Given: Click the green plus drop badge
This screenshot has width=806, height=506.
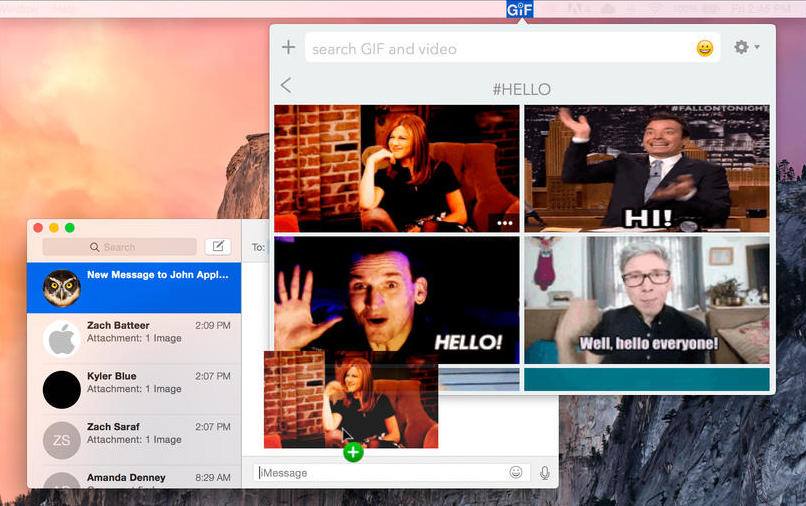Looking at the screenshot, I should point(353,452).
